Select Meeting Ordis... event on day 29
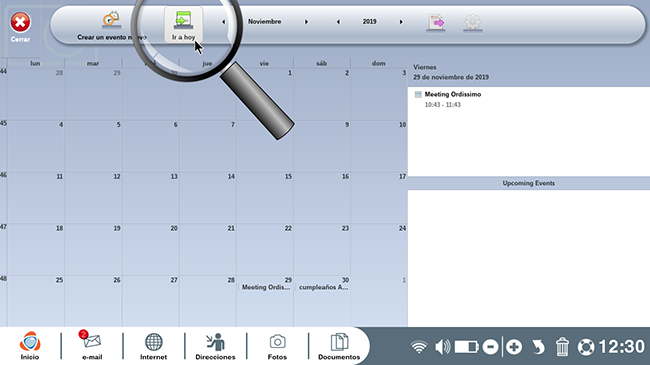The width and height of the screenshot is (650, 365). click(x=266, y=287)
